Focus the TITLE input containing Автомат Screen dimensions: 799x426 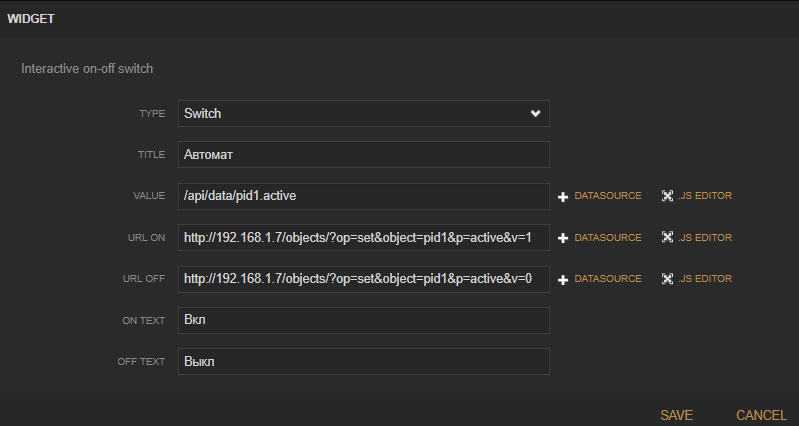tap(363, 155)
